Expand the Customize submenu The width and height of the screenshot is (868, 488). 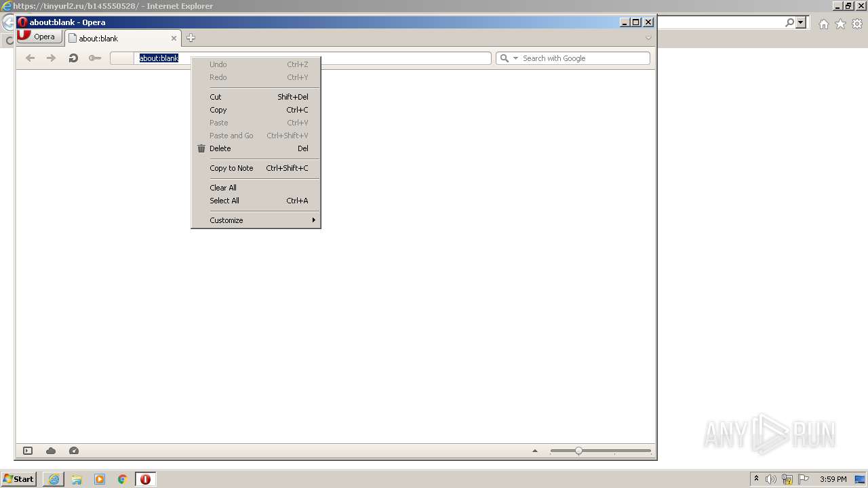[x=256, y=220]
